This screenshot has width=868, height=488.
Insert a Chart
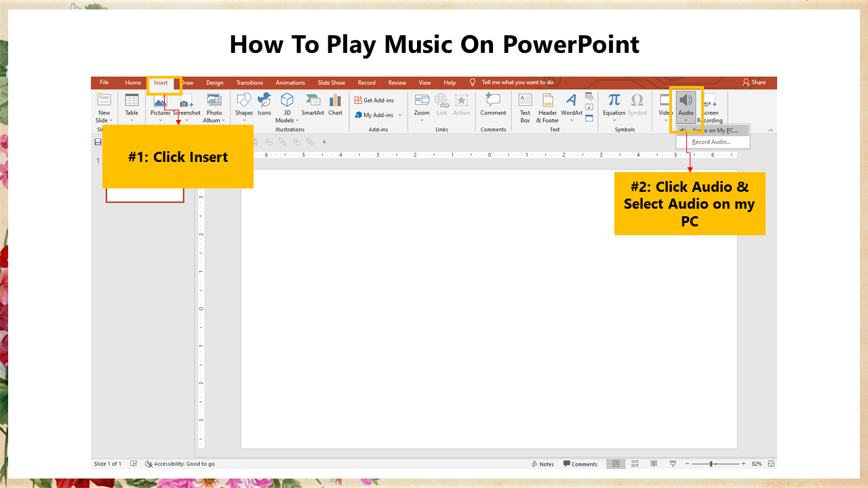336,104
